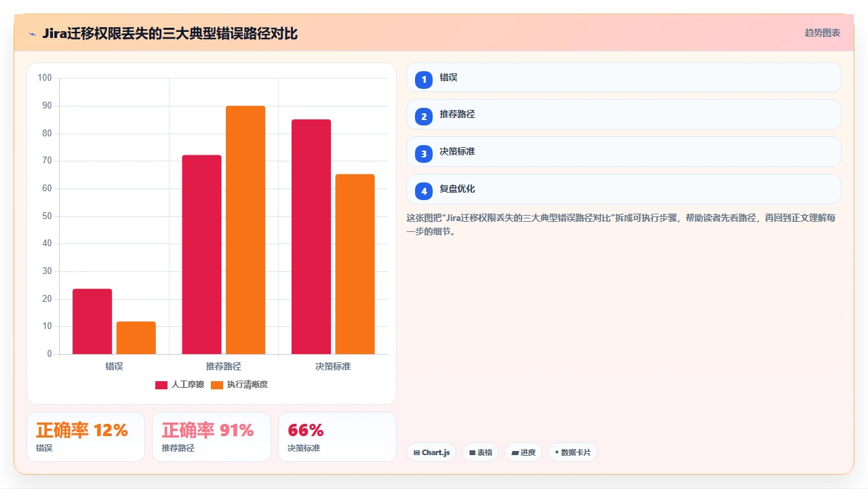The image size is (868, 489).
Task: Click the number 2 badge icon
Action: click(424, 117)
